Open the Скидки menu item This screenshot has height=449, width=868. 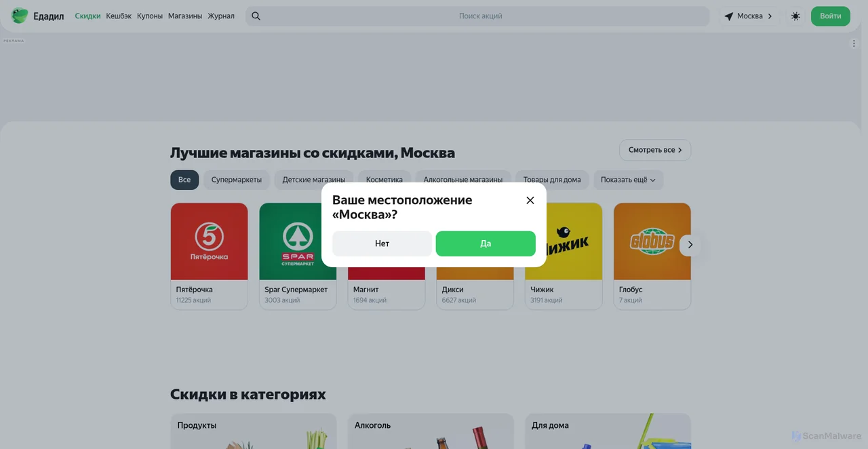coord(87,16)
